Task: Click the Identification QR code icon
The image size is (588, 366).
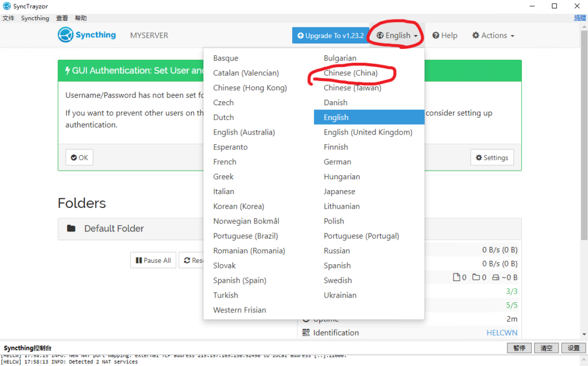Action: 306,333
